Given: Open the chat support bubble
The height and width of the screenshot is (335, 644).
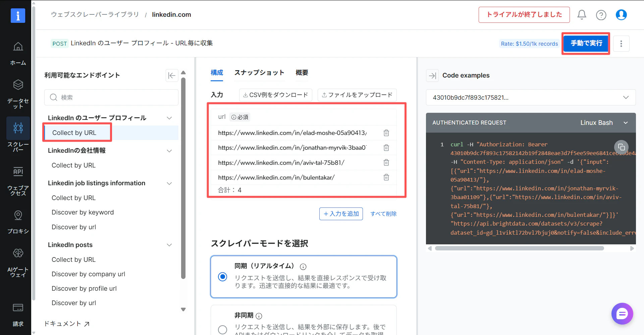Looking at the screenshot, I should point(622,314).
